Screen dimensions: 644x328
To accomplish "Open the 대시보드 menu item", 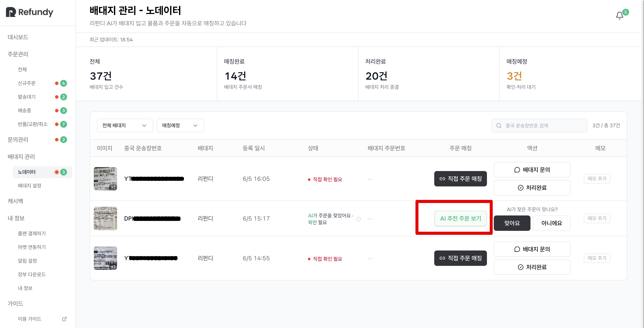I will (x=18, y=37).
